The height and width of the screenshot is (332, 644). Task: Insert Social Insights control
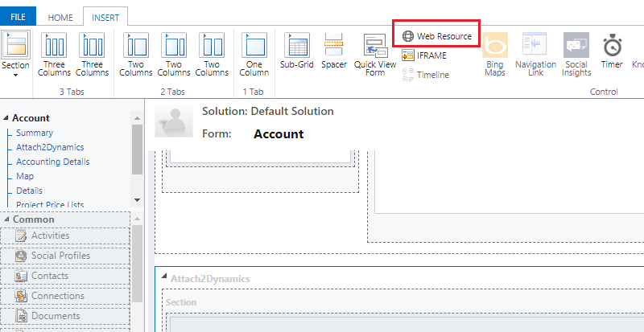(x=576, y=55)
